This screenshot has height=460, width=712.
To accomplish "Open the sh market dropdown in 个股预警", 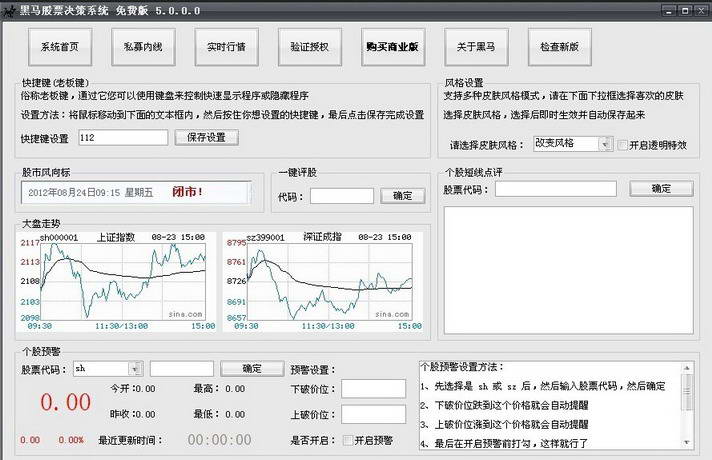I will point(135,369).
